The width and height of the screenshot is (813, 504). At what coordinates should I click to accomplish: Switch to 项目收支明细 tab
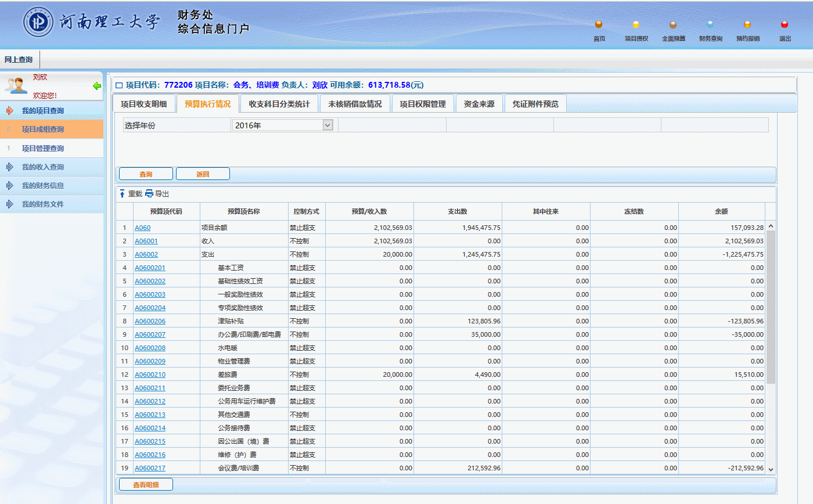tap(143, 104)
